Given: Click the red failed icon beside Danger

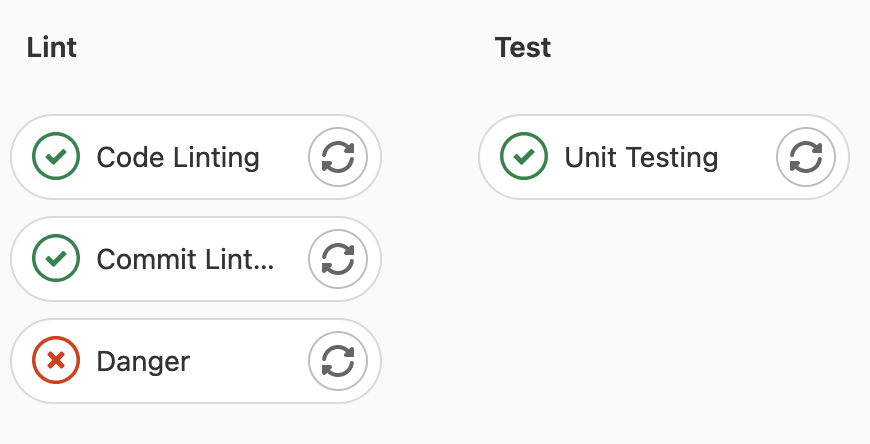Looking at the screenshot, I should pyautogui.click(x=56, y=361).
